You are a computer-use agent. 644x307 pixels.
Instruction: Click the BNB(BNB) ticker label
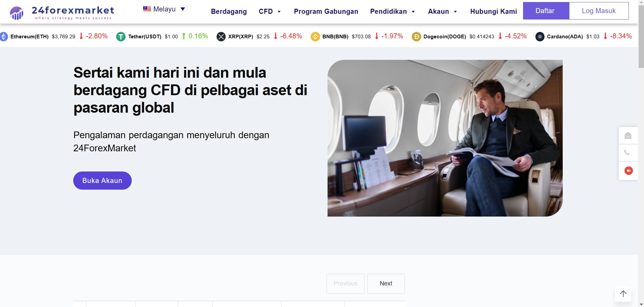point(335,37)
